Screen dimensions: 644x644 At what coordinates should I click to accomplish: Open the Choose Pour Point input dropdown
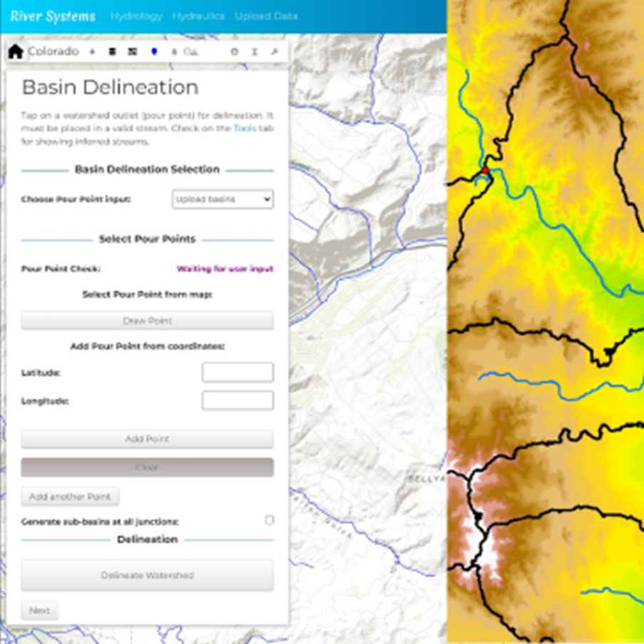(x=223, y=199)
